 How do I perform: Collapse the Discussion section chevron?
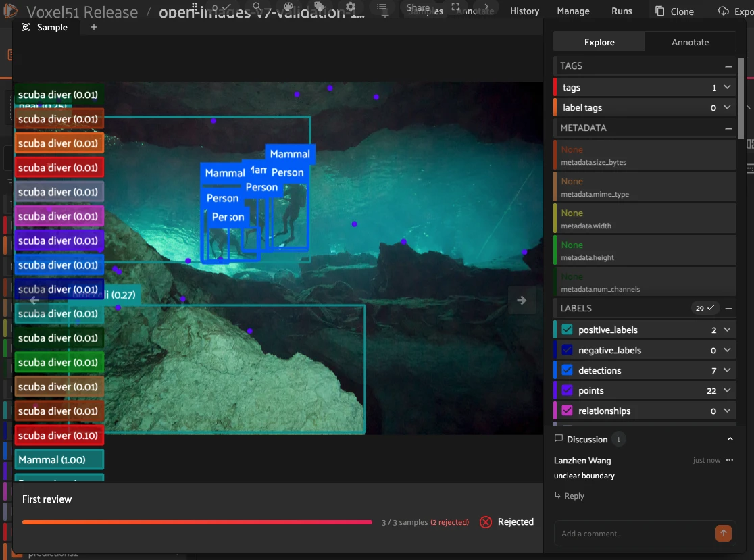coord(730,439)
